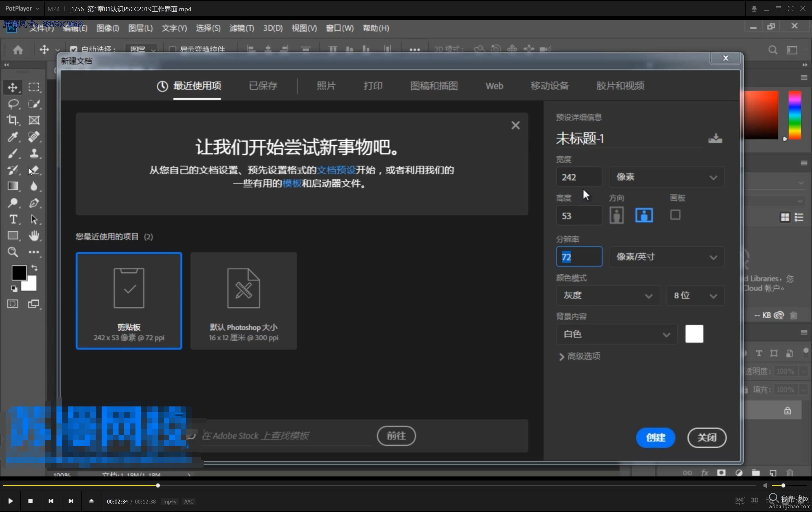This screenshot has width=812, height=512.
Task: Switch libraries panel to grid view
Action: pyautogui.click(x=785, y=217)
